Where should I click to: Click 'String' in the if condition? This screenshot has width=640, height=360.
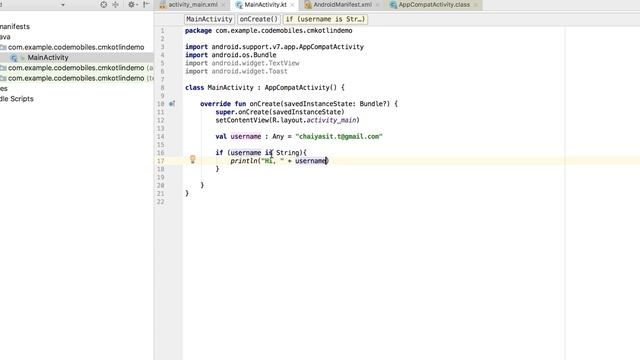coord(287,153)
